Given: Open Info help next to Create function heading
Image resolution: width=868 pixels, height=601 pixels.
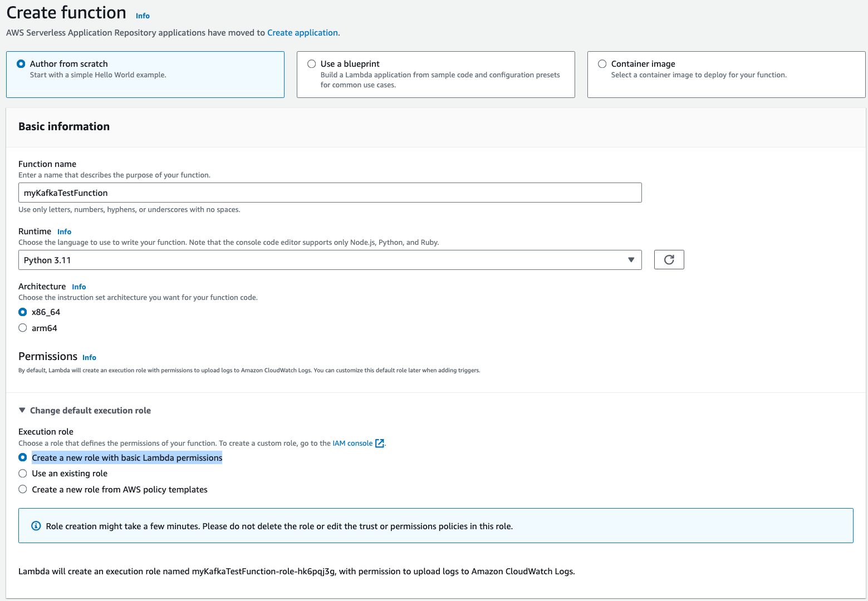Looking at the screenshot, I should click(x=143, y=16).
